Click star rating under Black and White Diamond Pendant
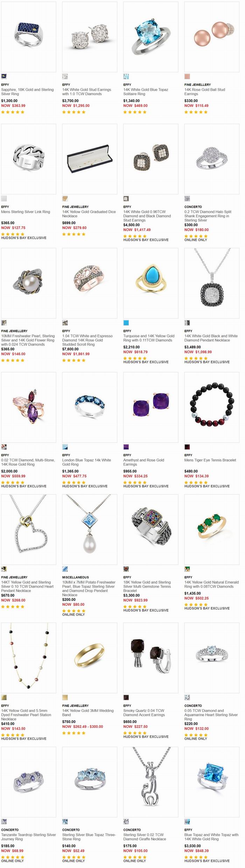 pyautogui.click(x=196, y=358)
